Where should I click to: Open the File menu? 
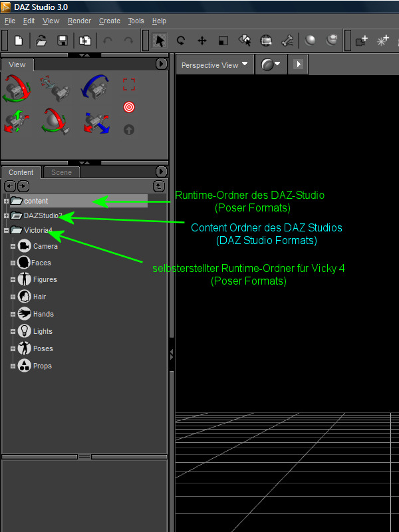10,21
